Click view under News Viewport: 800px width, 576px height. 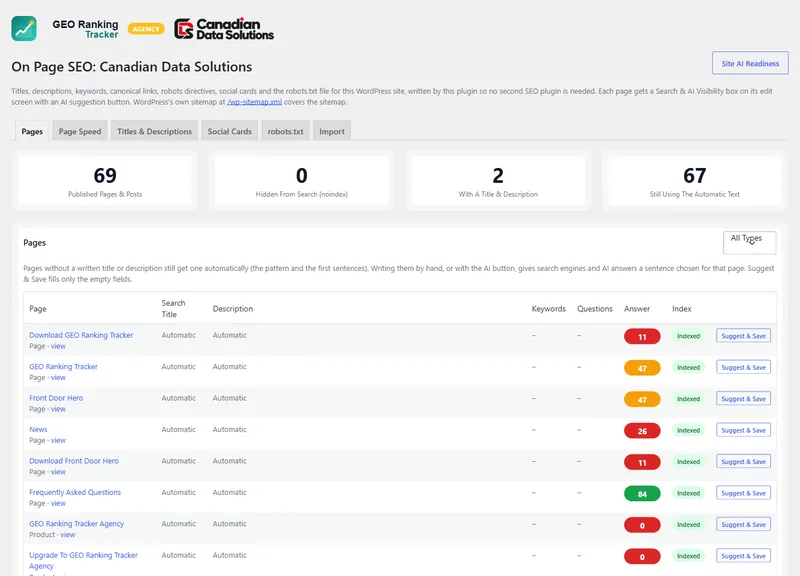pos(58,440)
